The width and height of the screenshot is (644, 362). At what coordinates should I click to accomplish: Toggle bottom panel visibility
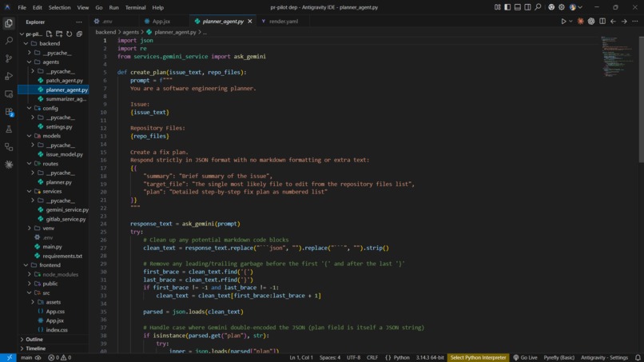tap(518, 7)
